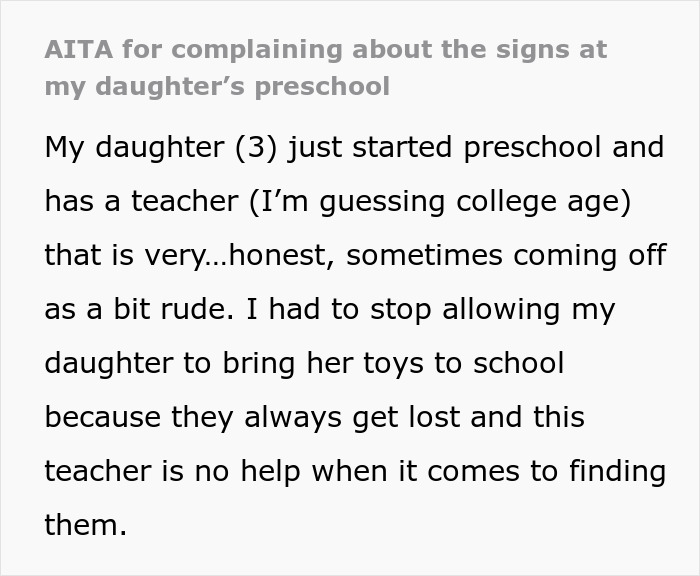The height and width of the screenshot is (576, 700).
Task: Click the final word "them."
Action: (x=85, y=525)
